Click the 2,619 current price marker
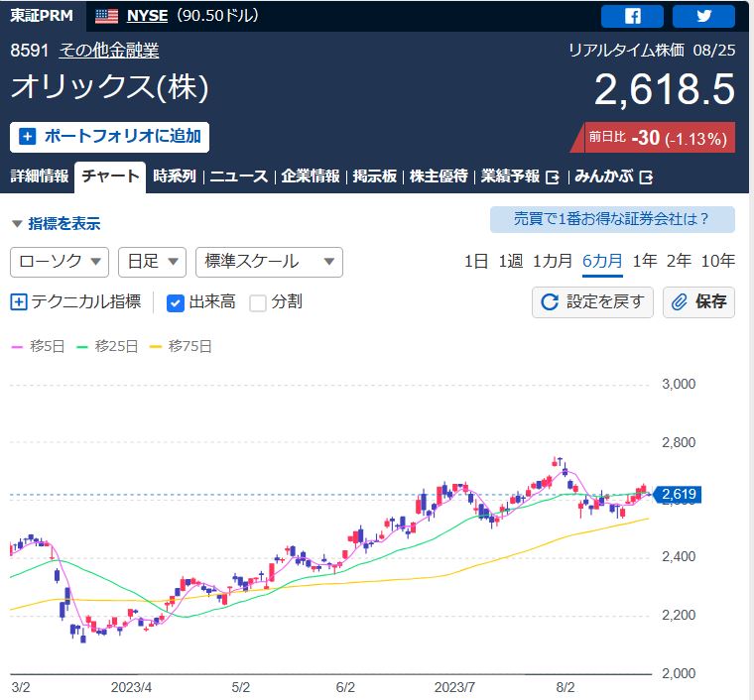The width and height of the screenshot is (754, 700). 677,495
